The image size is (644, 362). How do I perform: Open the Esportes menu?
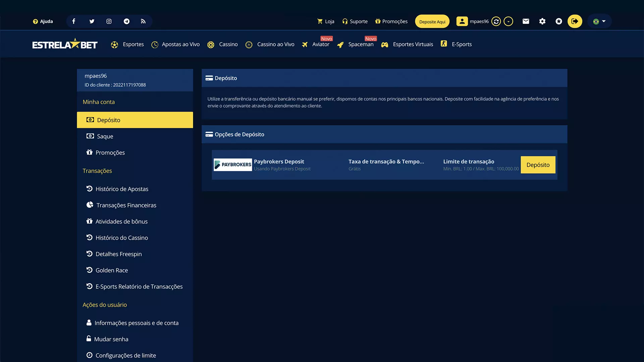click(127, 44)
